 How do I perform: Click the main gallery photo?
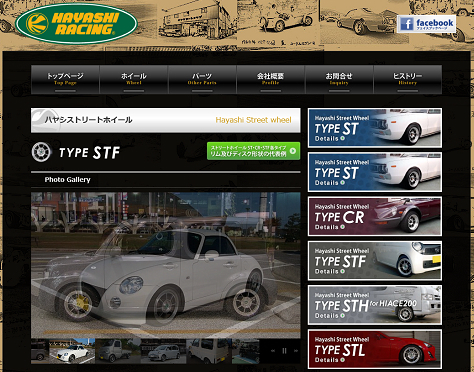point(166,265)
